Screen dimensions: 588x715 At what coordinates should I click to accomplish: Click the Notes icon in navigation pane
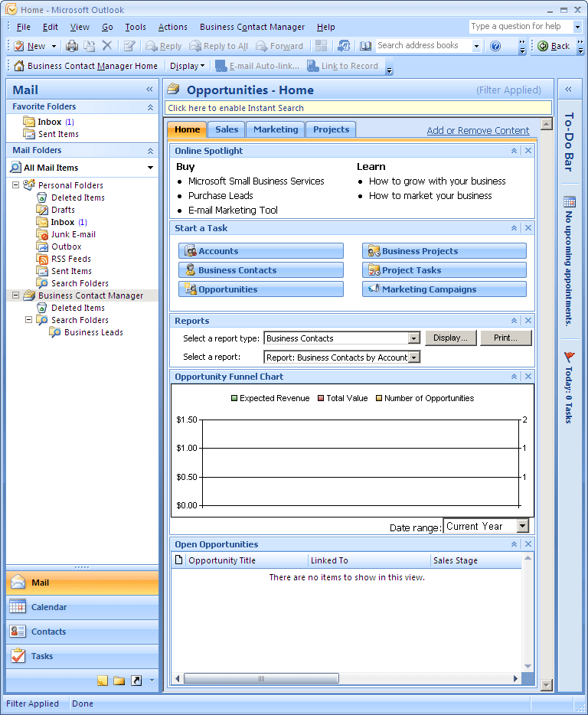click(x=103, y=681)
